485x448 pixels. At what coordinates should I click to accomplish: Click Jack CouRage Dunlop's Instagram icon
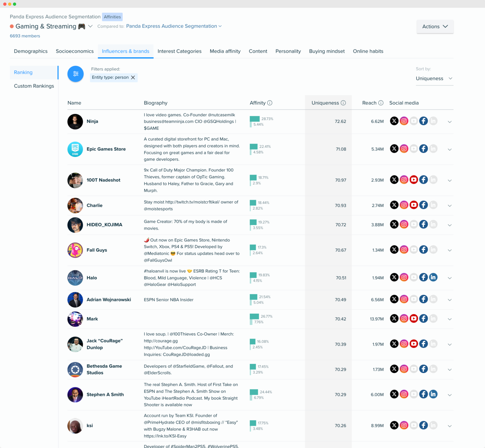pyautogui.click(x=404, y=344)
